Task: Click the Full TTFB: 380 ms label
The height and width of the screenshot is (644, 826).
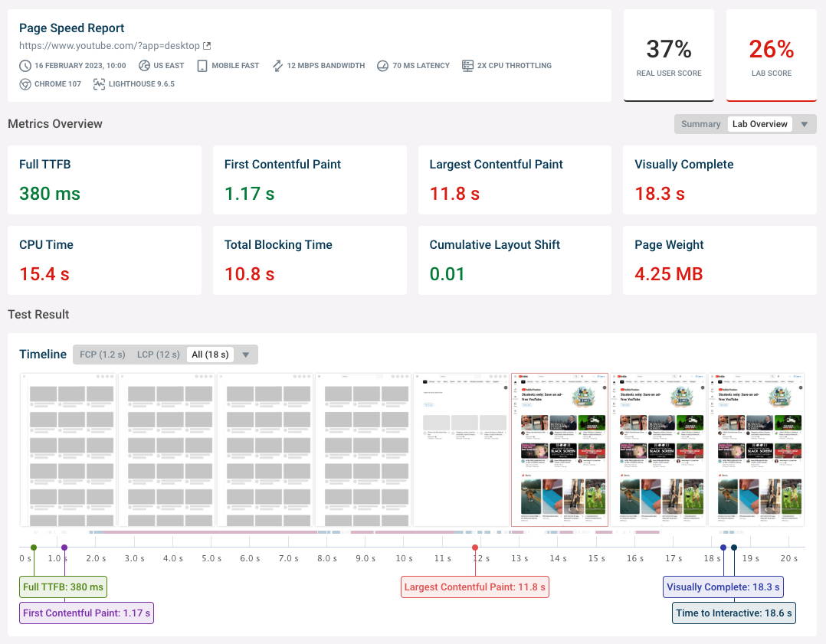Action: (63, 587)
